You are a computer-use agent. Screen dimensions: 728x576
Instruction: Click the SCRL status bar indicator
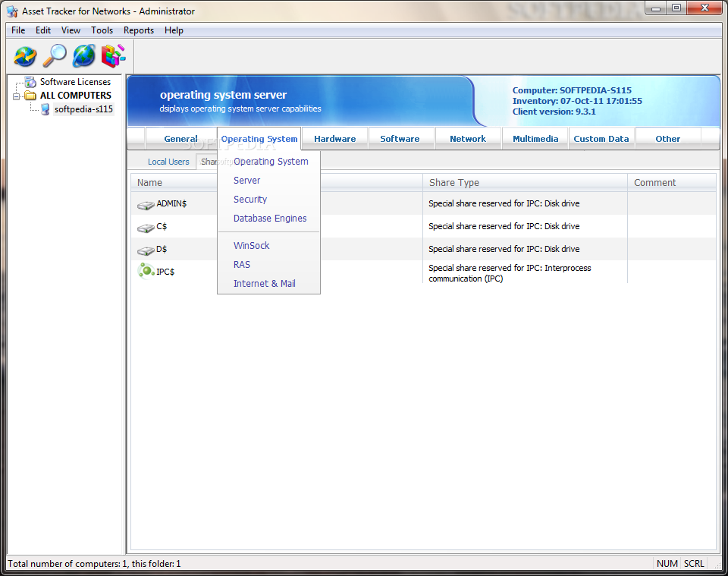(694, 564)
